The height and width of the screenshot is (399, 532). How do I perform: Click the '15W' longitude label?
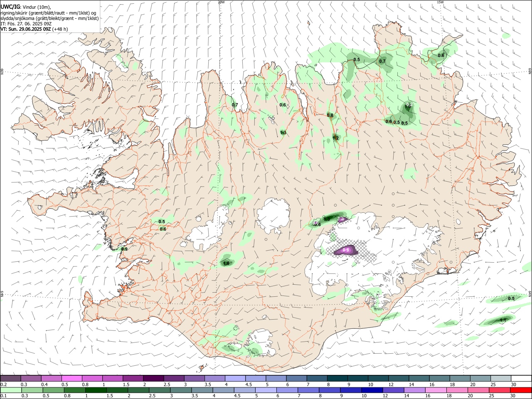pos(440,2)
